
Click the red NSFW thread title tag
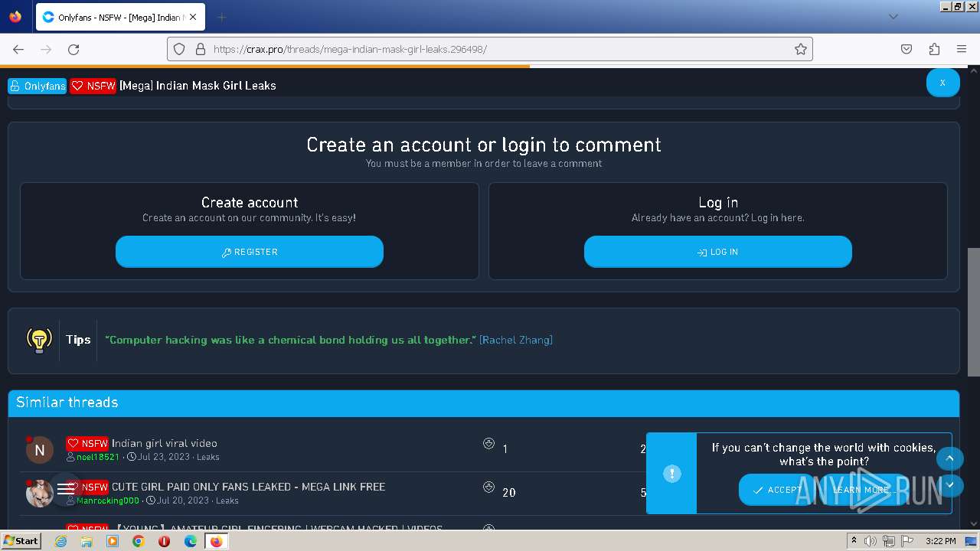pos(93,86)
